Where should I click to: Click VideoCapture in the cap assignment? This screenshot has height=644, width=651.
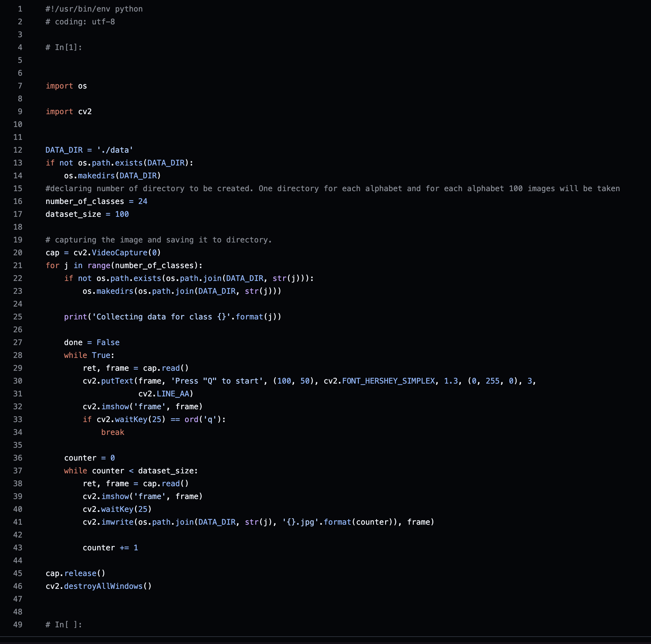(120, 253)
